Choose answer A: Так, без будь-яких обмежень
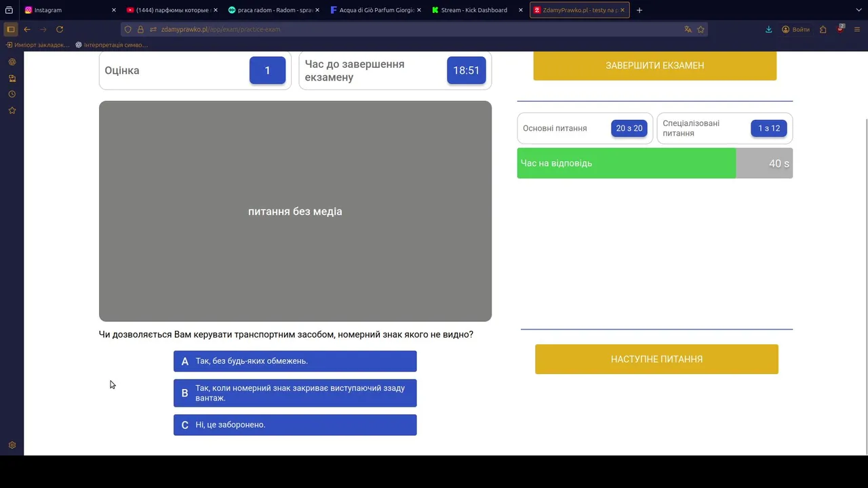Screen dimensions: 868x488 point(295,361)
